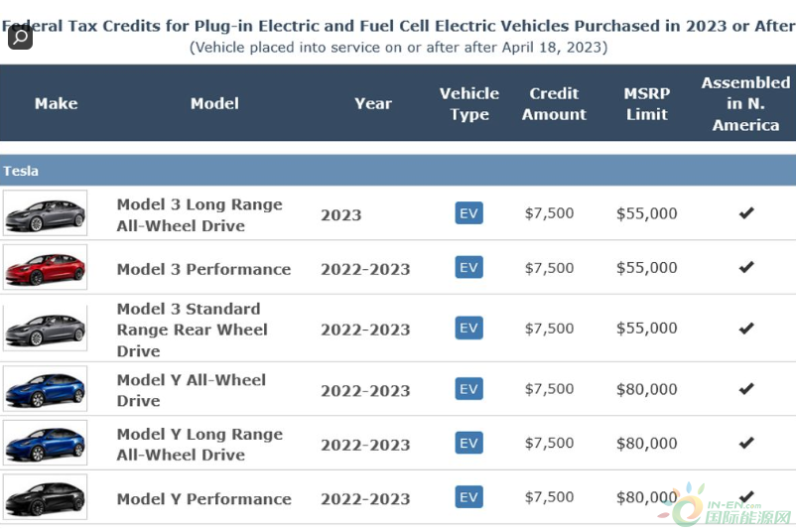Click the EV badge for Model Y All-Wheel Drive
The height and width of the screenshot is (532, 796).
click(468, 388)
